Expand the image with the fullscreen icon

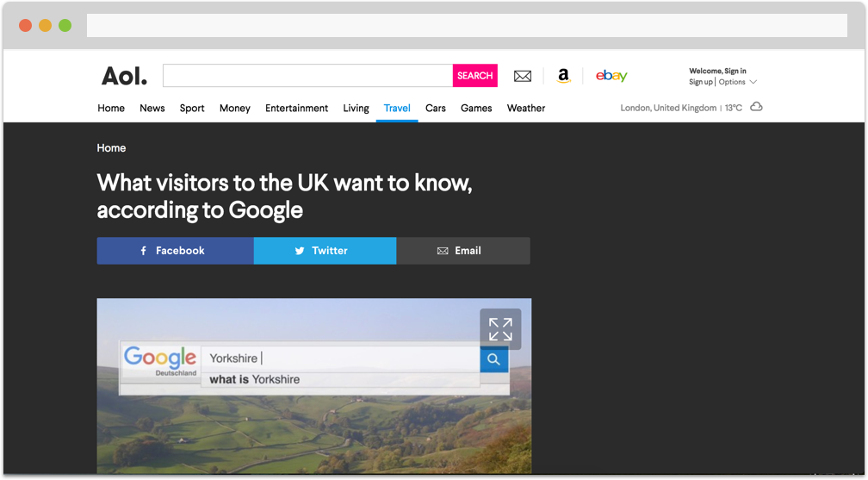click(x=500, y=329)
